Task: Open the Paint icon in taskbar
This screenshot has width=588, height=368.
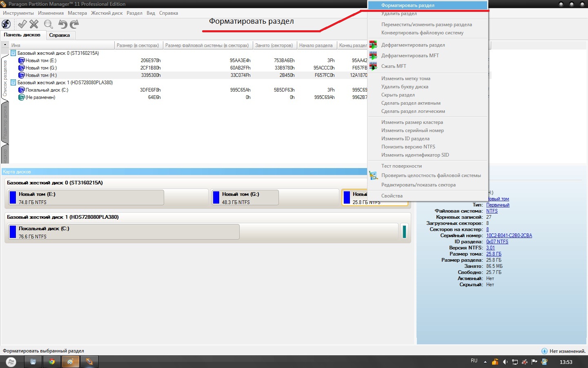Action: coord(70,361)
